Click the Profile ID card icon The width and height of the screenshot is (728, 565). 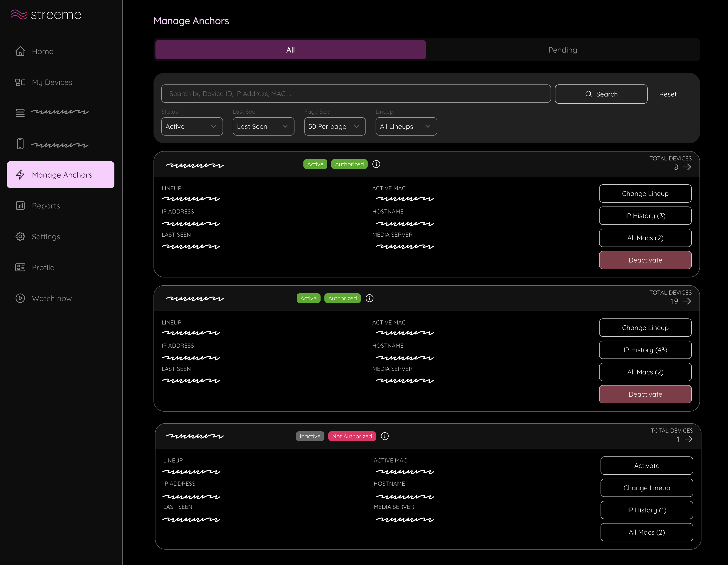(20, 267)
